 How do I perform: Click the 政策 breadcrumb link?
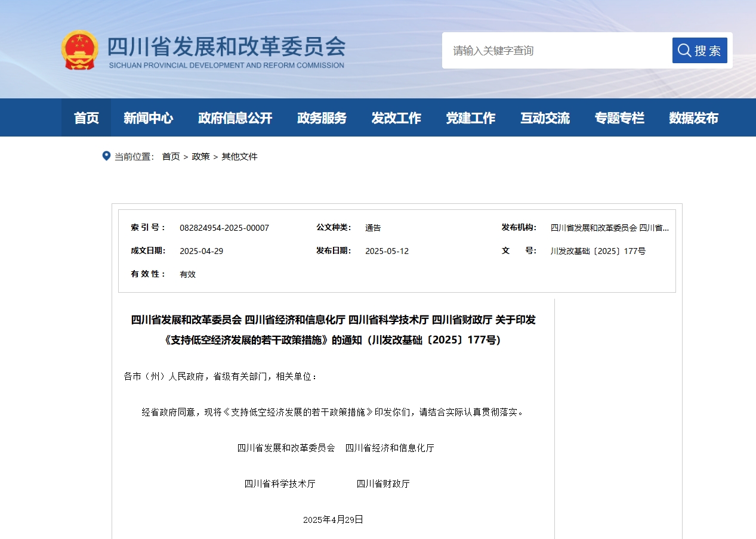(x=200, y=157)
